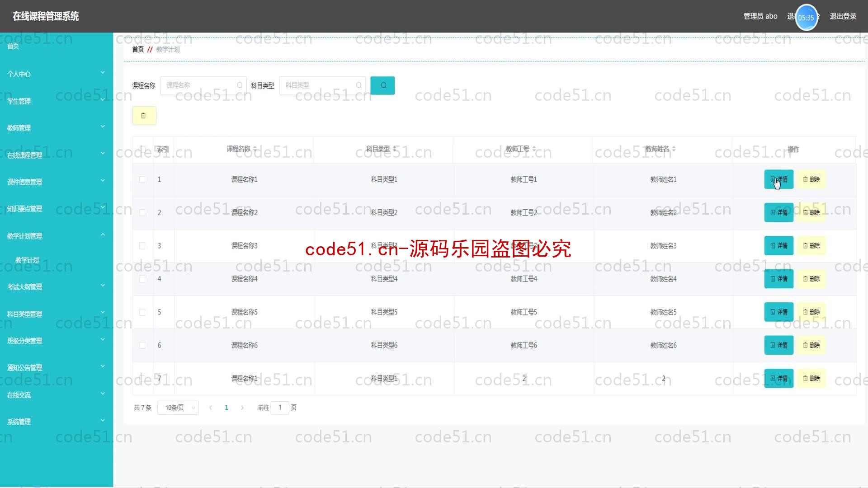Viewport: 868px width, 488px height.
Task: Check the box for row 4
Action: point(142,279)
